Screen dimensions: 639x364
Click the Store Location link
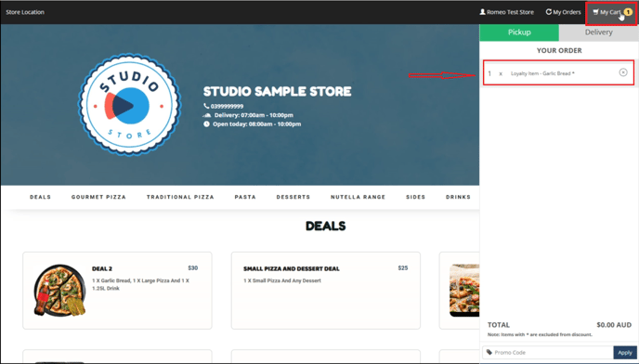pos(25,12)
